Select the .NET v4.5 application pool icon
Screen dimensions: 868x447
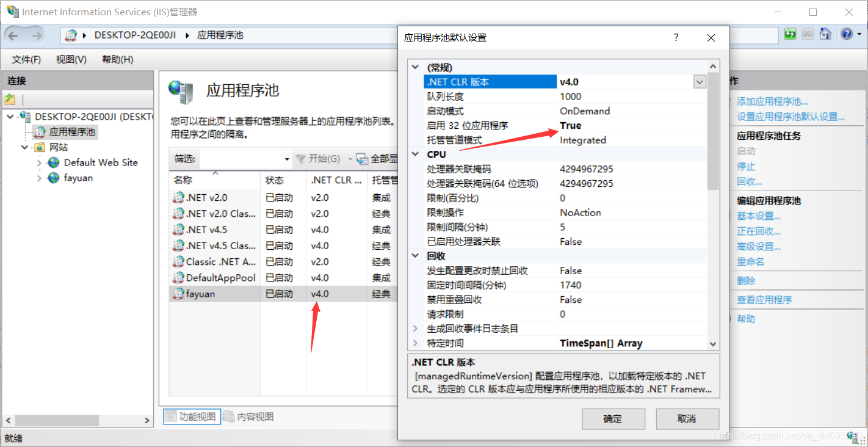(x=178, y=230)
